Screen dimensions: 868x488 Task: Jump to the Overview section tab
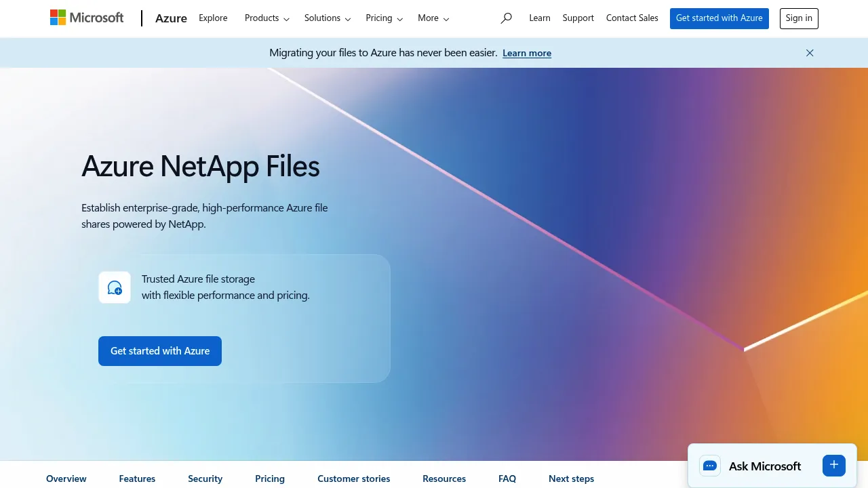(x=66, y=479)
